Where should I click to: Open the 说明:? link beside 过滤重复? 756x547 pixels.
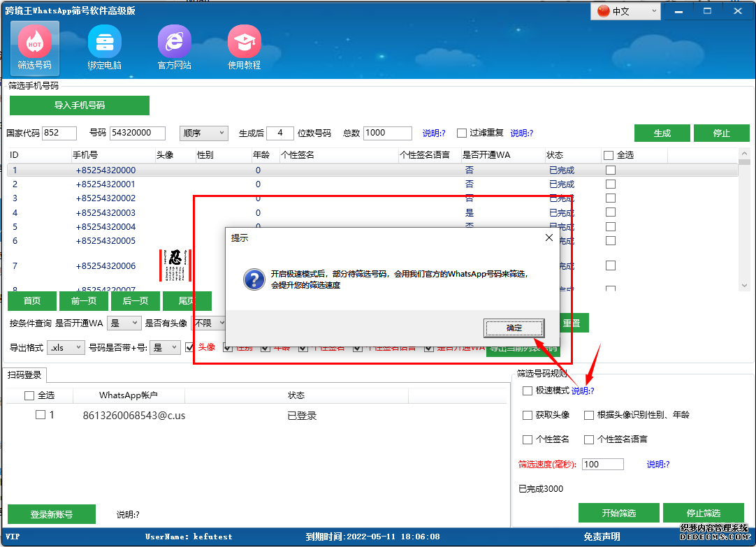pos(522,133)
